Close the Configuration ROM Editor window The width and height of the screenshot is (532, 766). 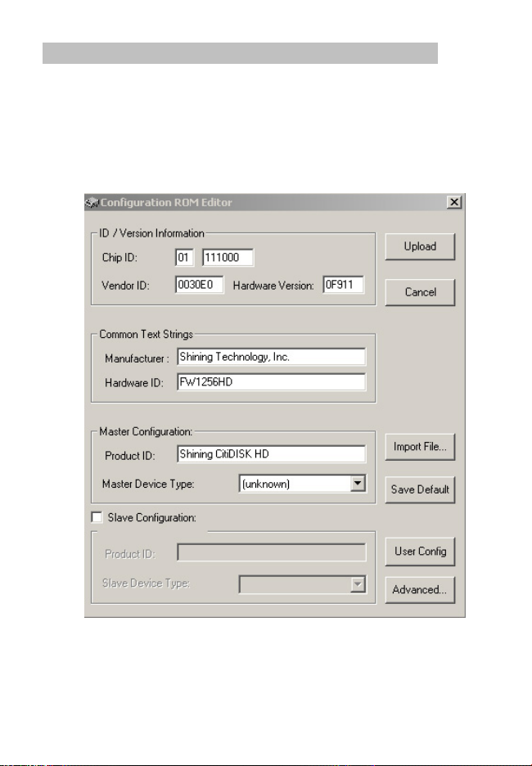tap(454, 202)
